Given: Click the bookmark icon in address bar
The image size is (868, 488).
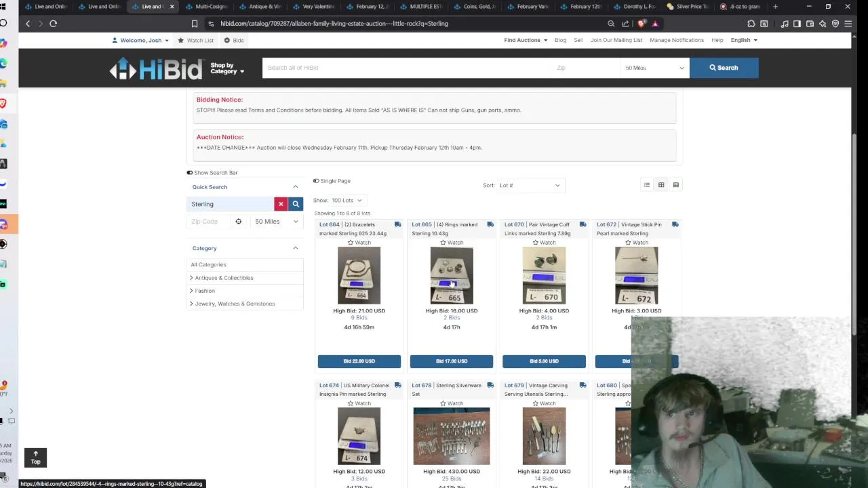Looking at the screenshot, I should [x=195, y=24].
